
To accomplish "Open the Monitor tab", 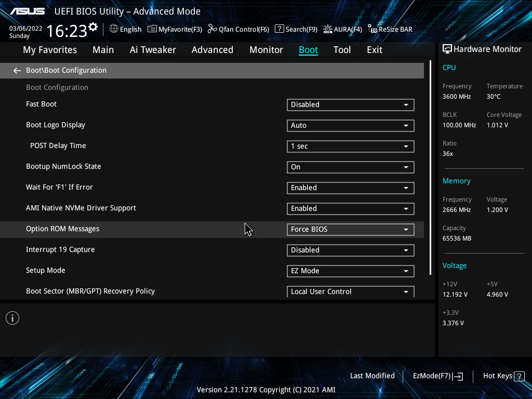I will coord(267,50).
